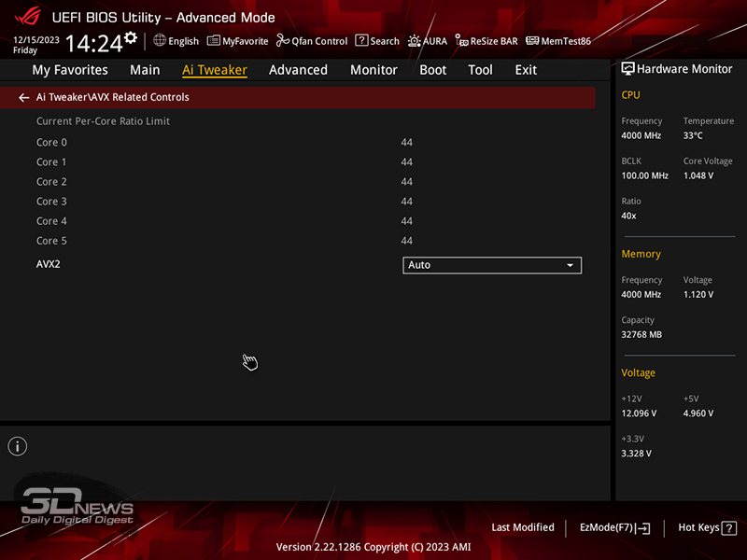Click the globe language icon
Viewport: 747px width, 560px height.
tap(160, 40)
